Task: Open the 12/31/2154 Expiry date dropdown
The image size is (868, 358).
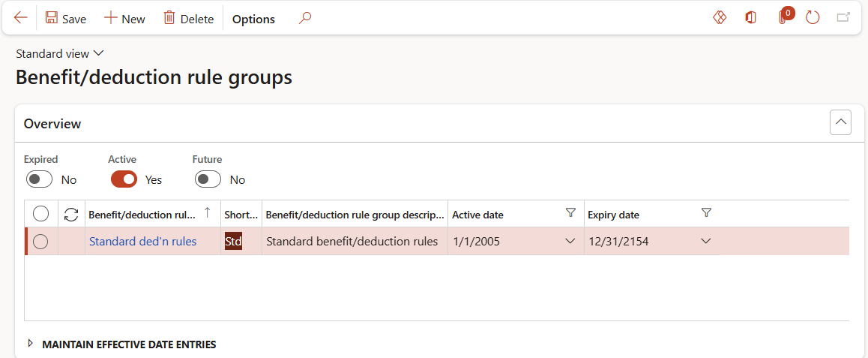Action: coord(706,241)
